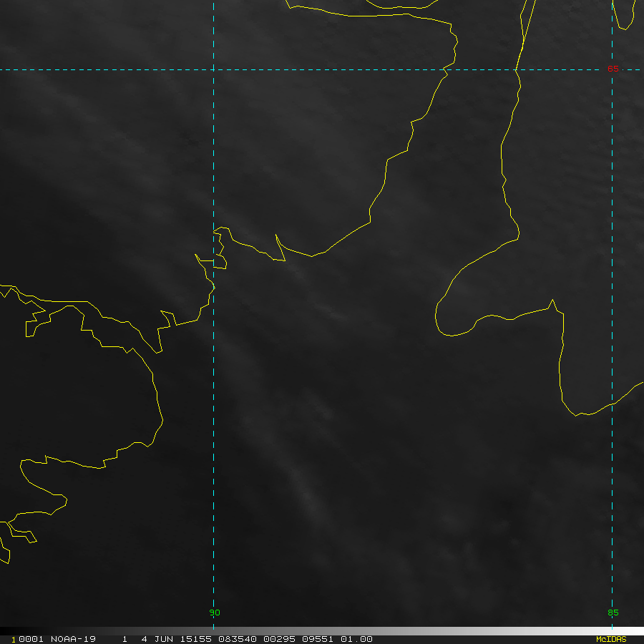Click the yellow McIDAS label

611,639
